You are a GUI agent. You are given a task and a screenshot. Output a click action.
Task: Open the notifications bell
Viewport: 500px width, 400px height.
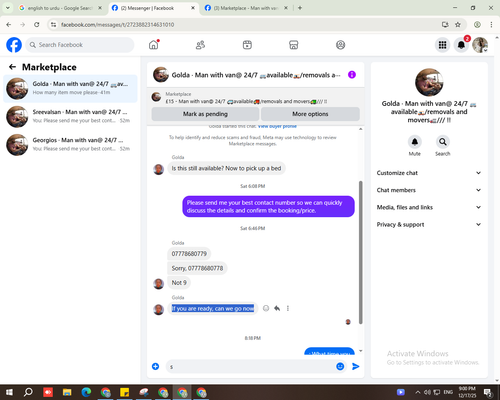461,45
